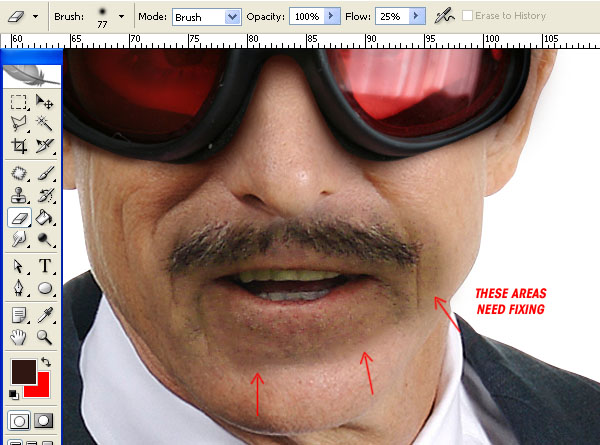Select the Move tool
This screenshot has width=600, height=445.
pyautogui.click(x=44, y=102)
